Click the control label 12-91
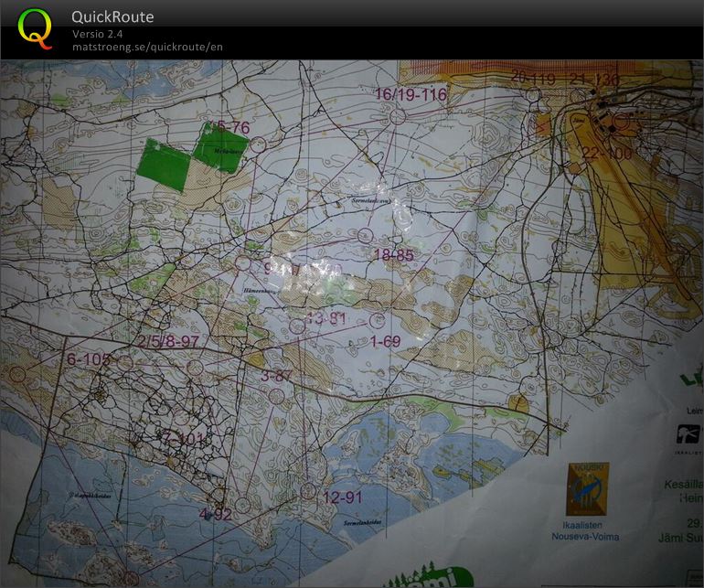Viewport: 704px width, 588px height. click(343, 497)
